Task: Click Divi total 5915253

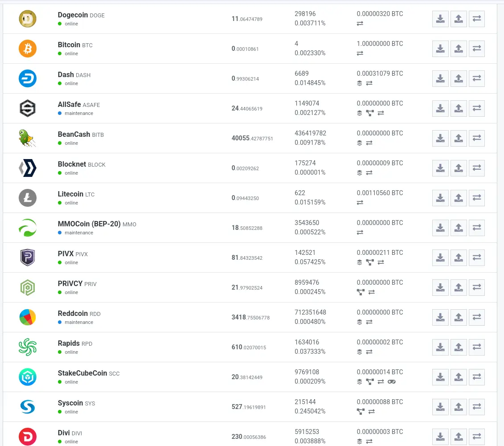Action: (x=307, y=432)
